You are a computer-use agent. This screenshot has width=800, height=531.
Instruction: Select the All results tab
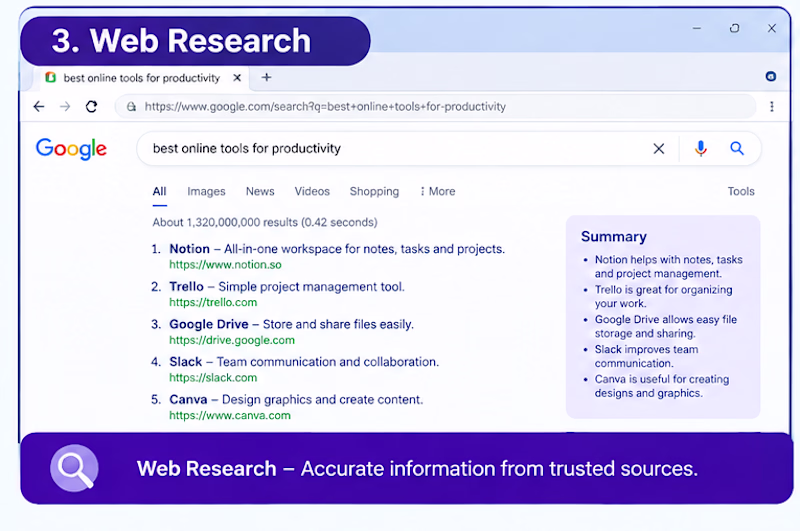click(x=159, y=191)
